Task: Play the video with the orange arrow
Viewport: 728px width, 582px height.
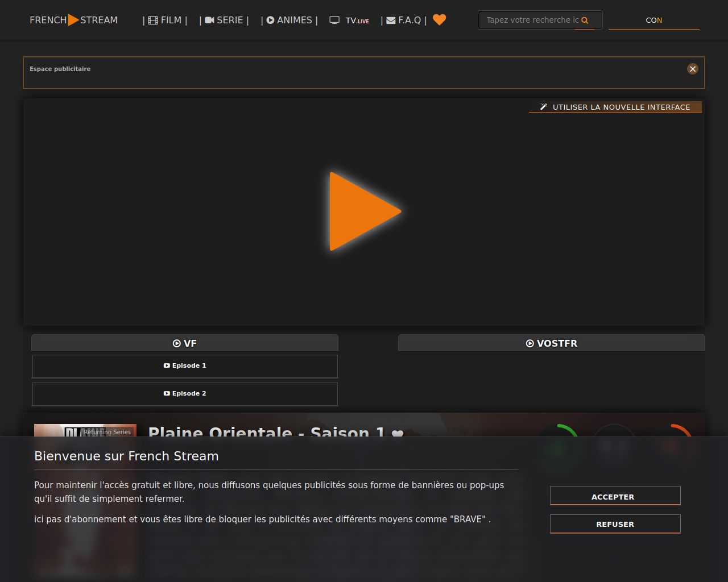Action: click(365, 211)
